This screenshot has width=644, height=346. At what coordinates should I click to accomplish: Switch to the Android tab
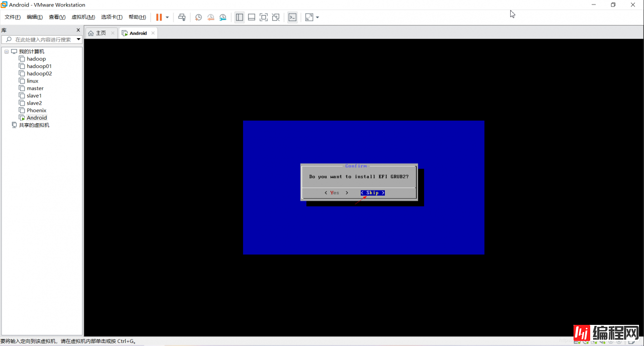point(138,33)
